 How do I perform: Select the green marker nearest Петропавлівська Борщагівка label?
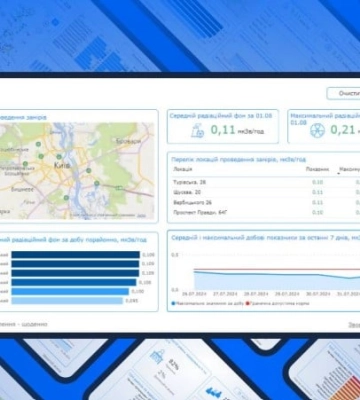click(x=25, y=164)
